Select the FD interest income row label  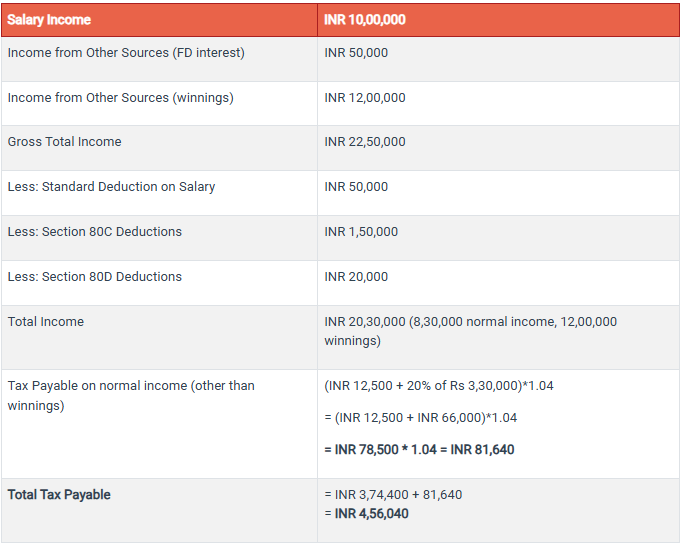pyautogui.click(x=126, y=52)
